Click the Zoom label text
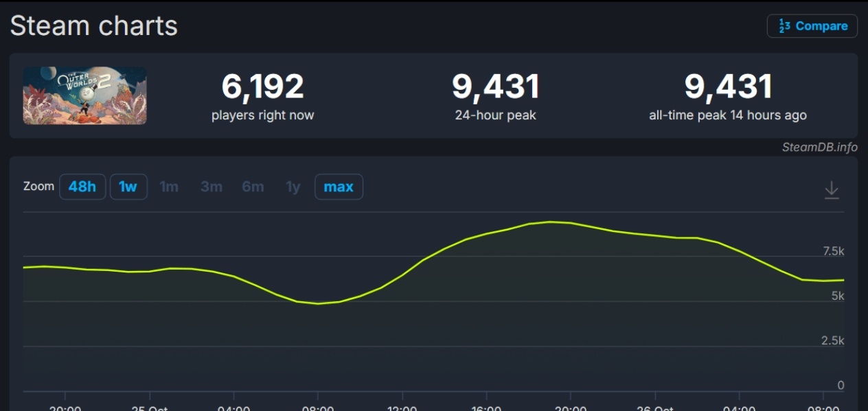This screenshot has width=868, height=411. 38,186
